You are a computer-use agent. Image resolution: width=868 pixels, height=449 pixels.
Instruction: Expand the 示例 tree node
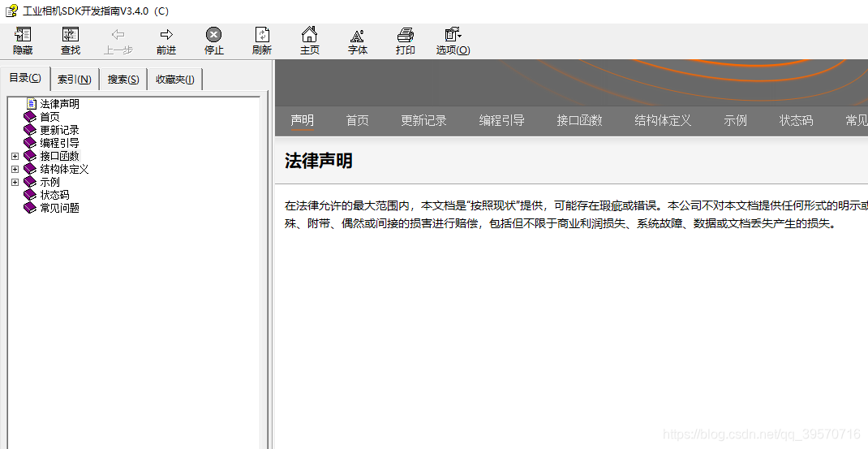coord(15,182)
